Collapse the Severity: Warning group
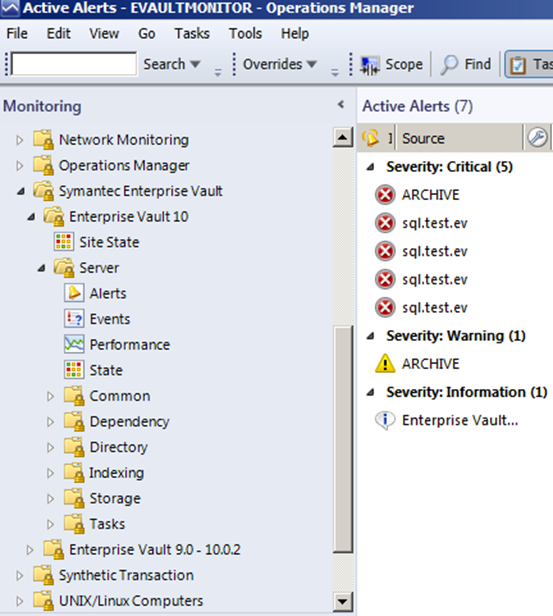The width and height of the screenshot is (553, 616). pyautogui.click(x=370, y=336)
